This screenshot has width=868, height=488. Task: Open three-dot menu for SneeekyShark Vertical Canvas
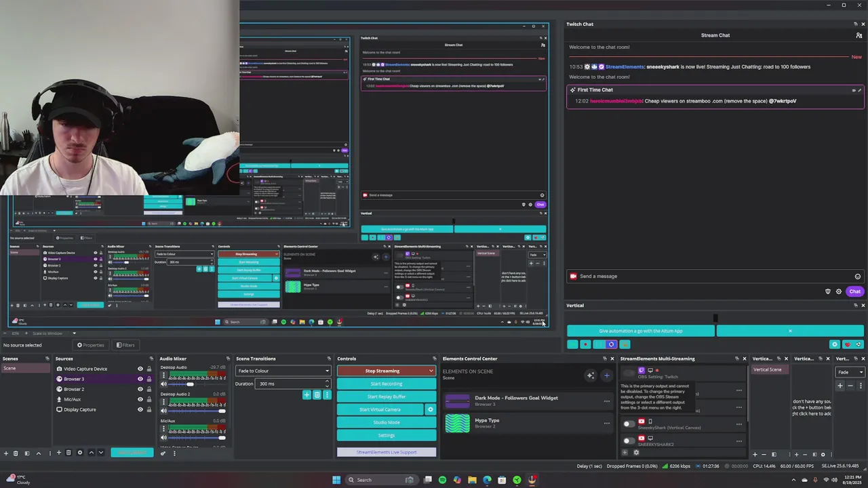pos(739,424)
